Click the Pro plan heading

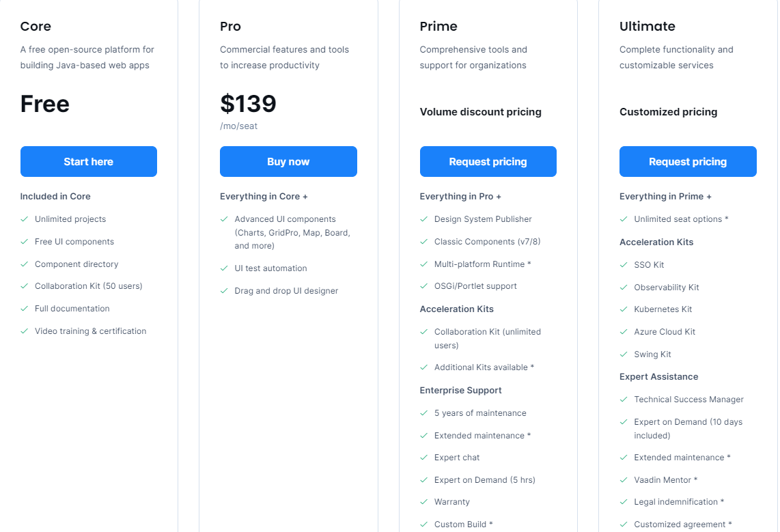click(x=230, y=27)
